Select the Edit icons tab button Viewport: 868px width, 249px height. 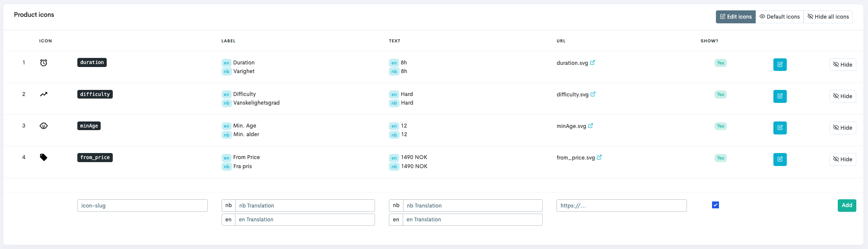[x=735, y=17]
